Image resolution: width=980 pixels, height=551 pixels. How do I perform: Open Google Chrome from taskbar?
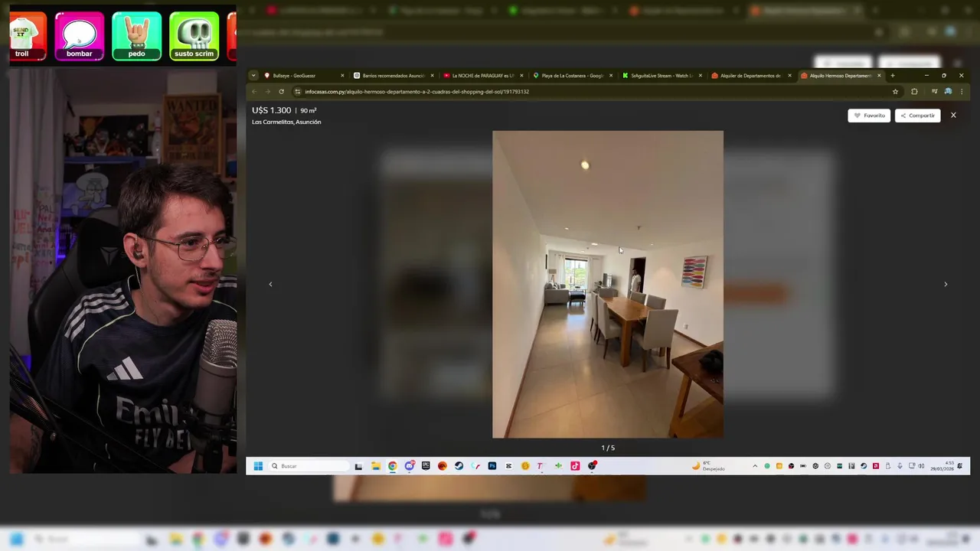(x=393, y=466)
